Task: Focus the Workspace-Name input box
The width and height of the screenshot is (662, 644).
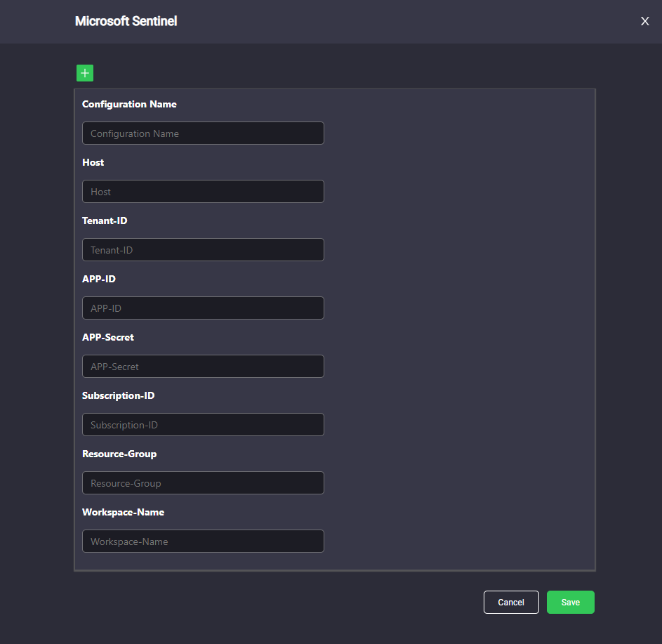Action: coord(203,541)
